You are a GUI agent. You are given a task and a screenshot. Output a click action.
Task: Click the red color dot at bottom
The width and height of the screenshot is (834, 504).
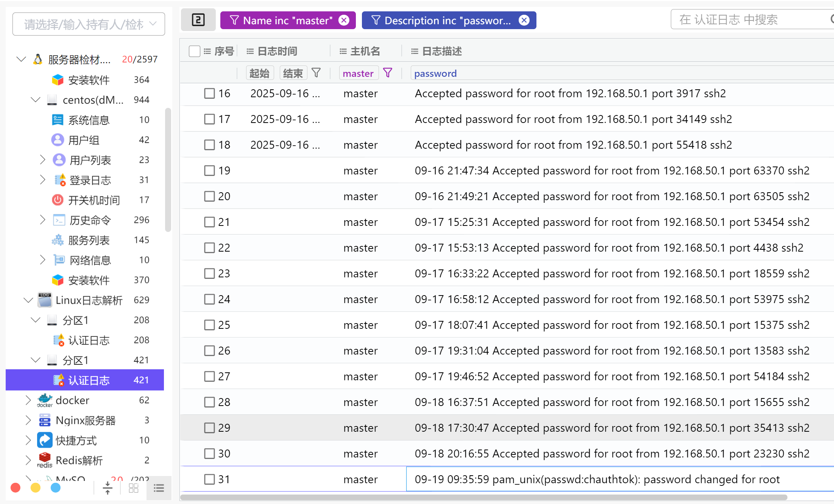pyautogui.click(x=16, y=488)
